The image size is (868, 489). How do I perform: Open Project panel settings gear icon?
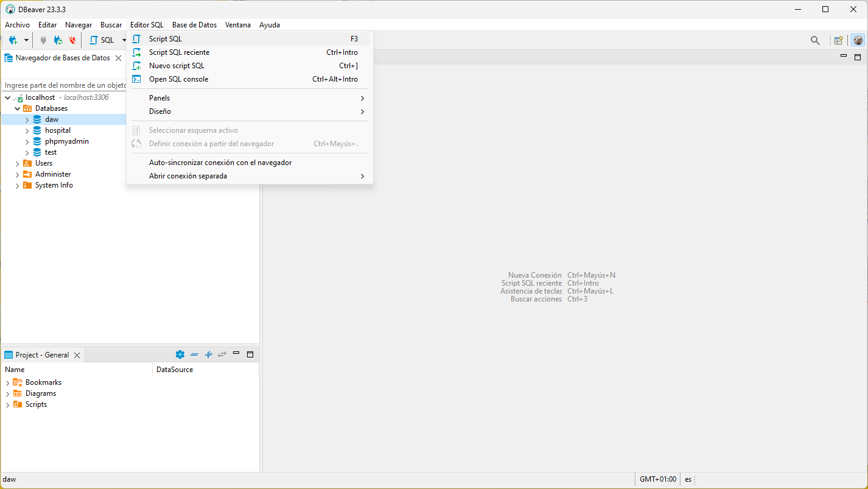coord(180,354)
